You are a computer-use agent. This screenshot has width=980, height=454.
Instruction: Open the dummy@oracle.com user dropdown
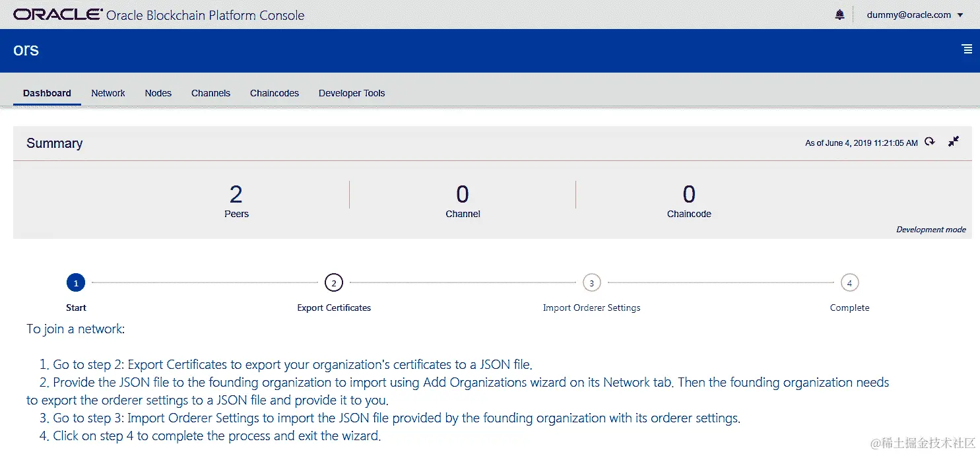pos(915,15)
